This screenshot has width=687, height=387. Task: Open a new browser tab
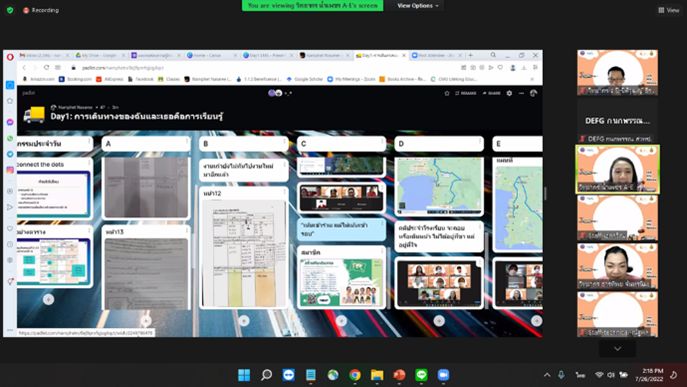tap(471, 55)
